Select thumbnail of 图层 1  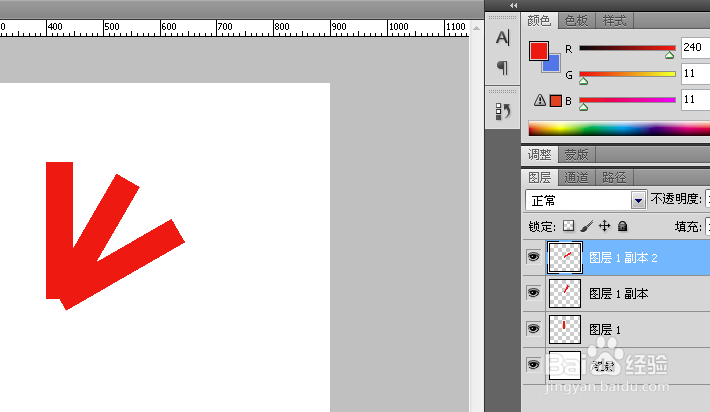[x=565, y=329]
